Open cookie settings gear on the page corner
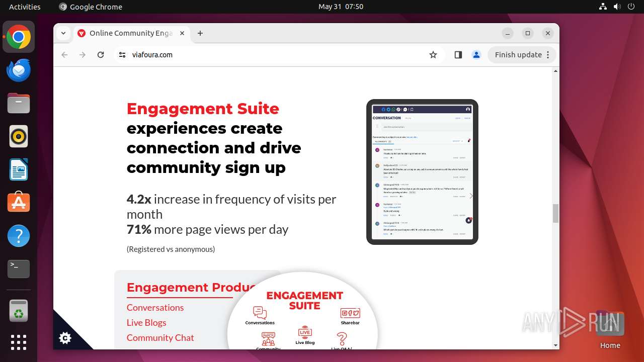 [65, 338]
